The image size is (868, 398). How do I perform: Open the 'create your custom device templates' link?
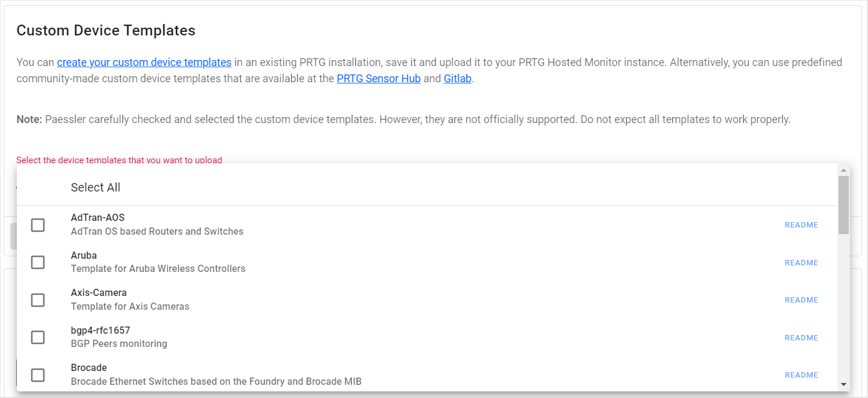pos(144,62)
